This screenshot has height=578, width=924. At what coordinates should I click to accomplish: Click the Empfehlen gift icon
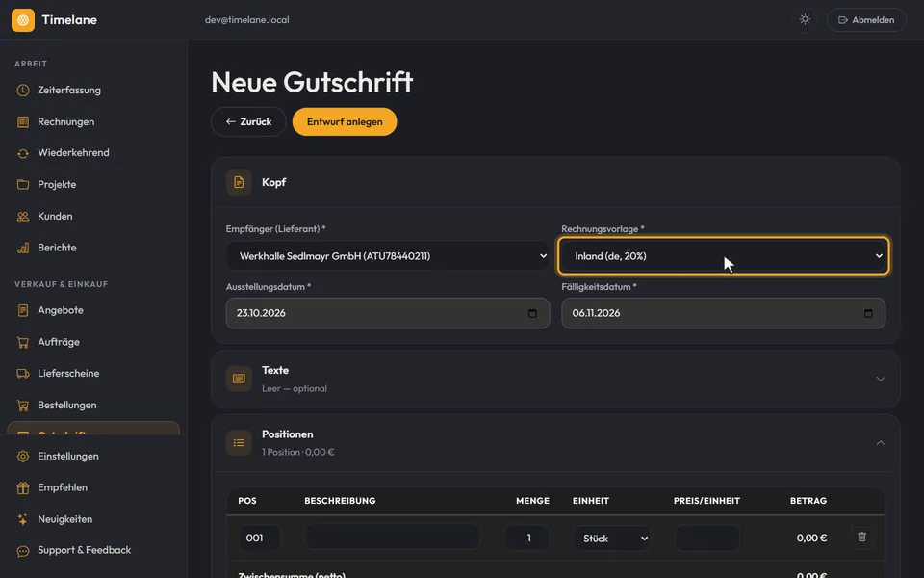pyautogui.click(x=23, y=487)
